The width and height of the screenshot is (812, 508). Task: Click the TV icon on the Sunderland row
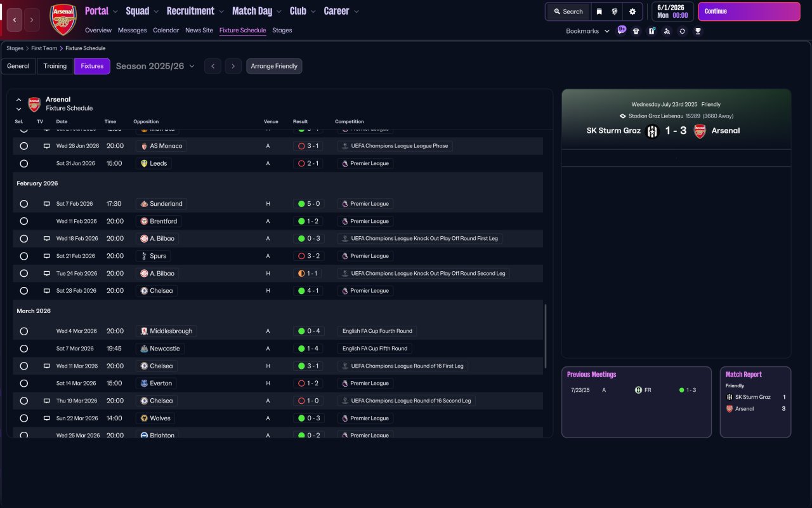(46, 204)
